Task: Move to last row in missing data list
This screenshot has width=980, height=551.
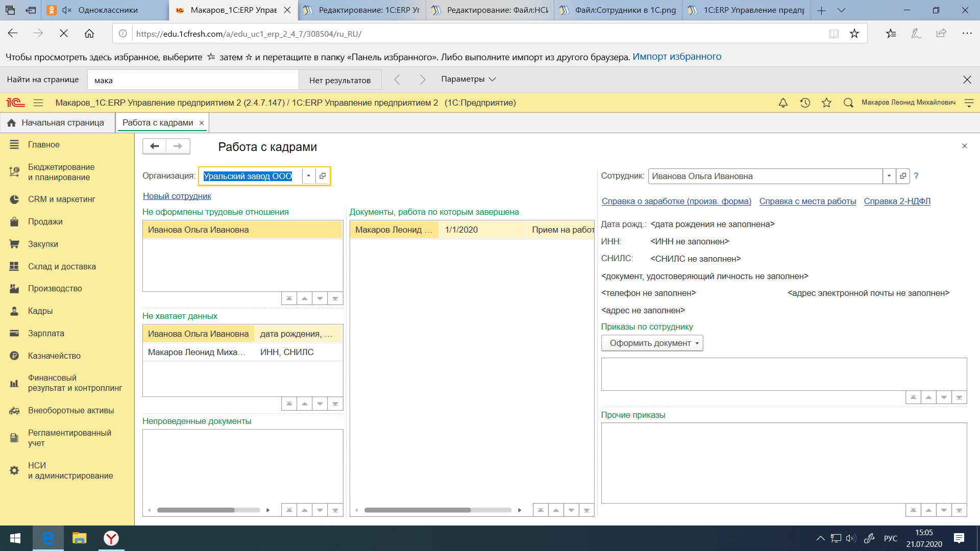Action: (x=335, y=404)
